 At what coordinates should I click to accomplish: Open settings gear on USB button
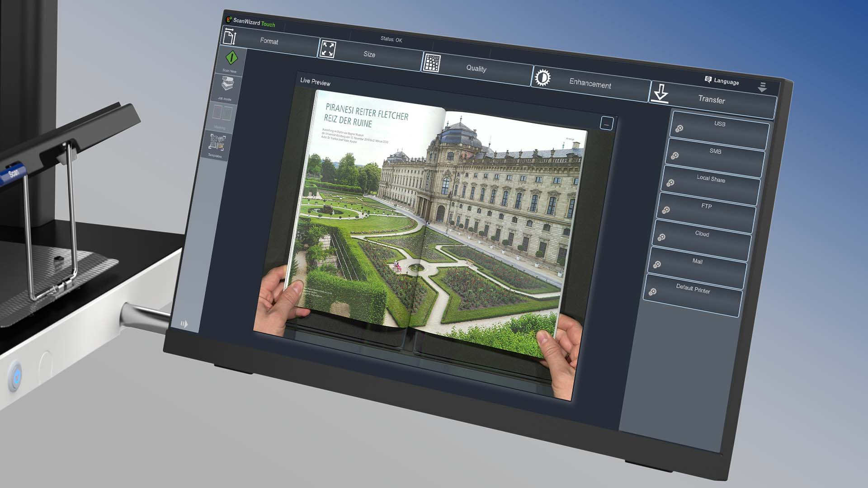click(x=679, y=129)
